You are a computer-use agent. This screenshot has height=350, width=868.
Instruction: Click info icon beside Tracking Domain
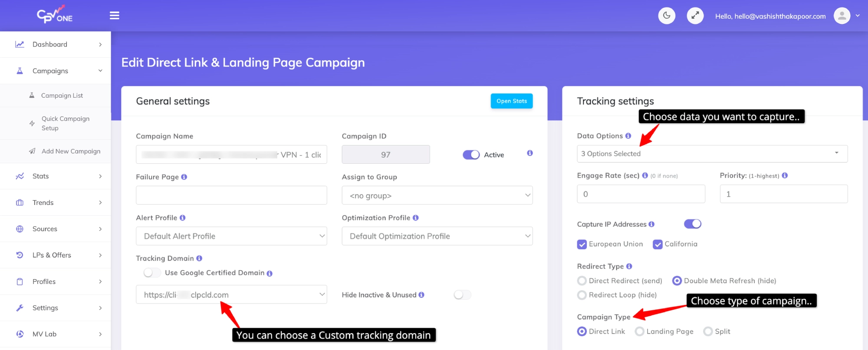pos(199,258)
